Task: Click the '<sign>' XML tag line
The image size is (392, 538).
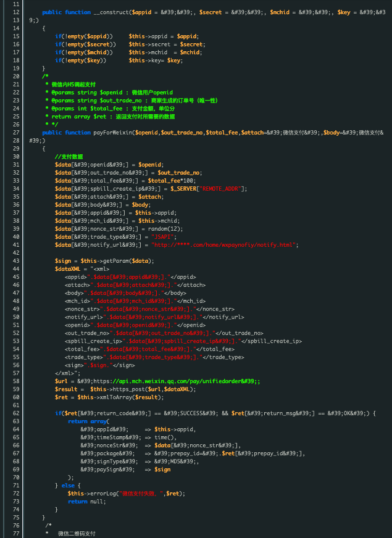Action: click(100, 365)
